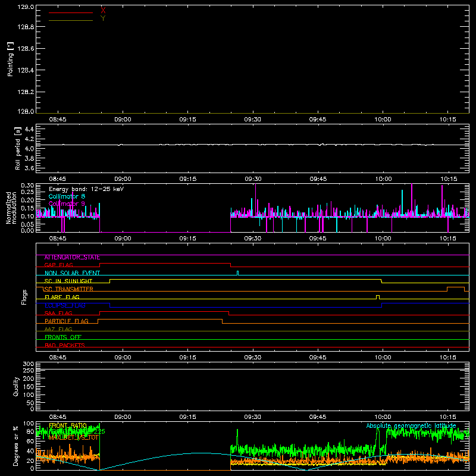Click the ATTENUATOR_STATE flag label
The height and width of the screenshot is (476, 476).
point(72,258)
